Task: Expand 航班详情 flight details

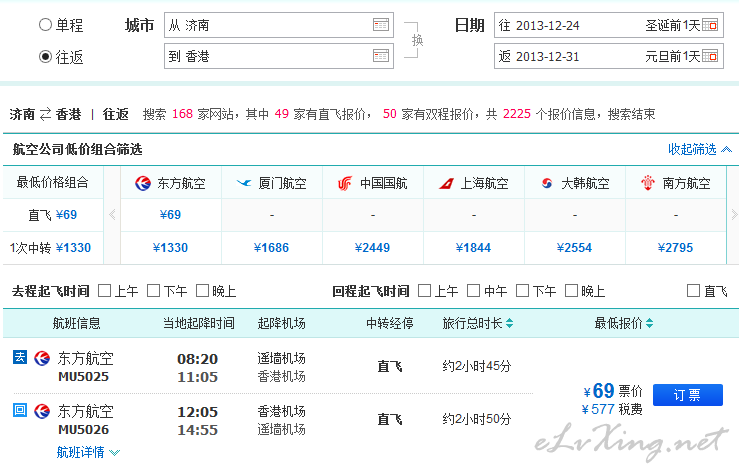Action: coord(88,452)
